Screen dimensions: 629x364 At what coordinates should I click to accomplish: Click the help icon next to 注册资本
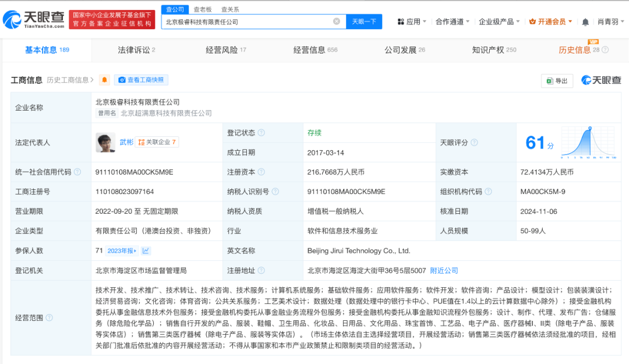(x=261, y=172)
